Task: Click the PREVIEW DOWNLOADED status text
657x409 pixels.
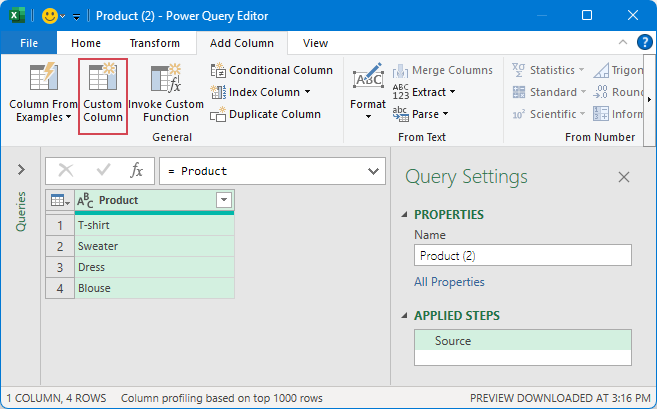Action: pos(560,398)
